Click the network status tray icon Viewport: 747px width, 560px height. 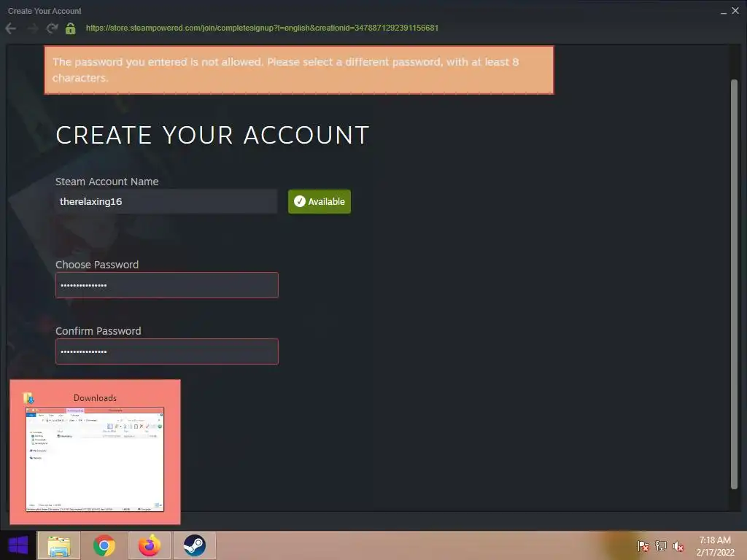coord(661,546)
